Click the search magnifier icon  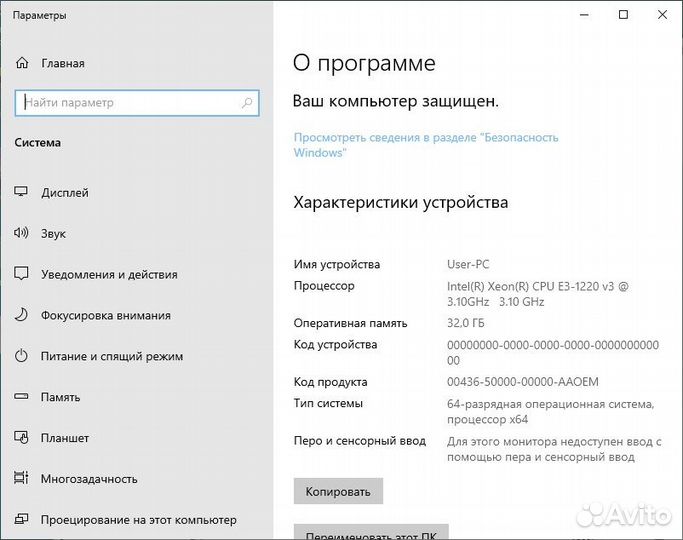(247, 102)
